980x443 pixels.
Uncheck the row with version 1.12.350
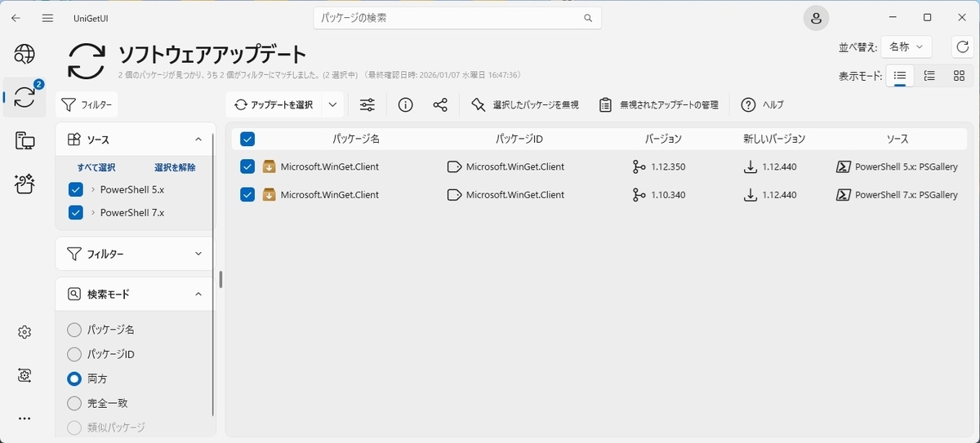click(x=247, y=166)
